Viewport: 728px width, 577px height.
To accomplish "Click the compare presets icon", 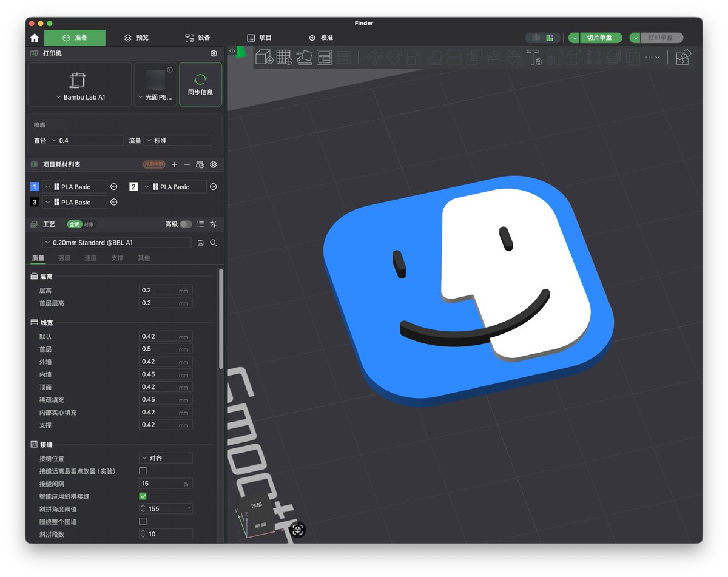I will coord(214,224).
